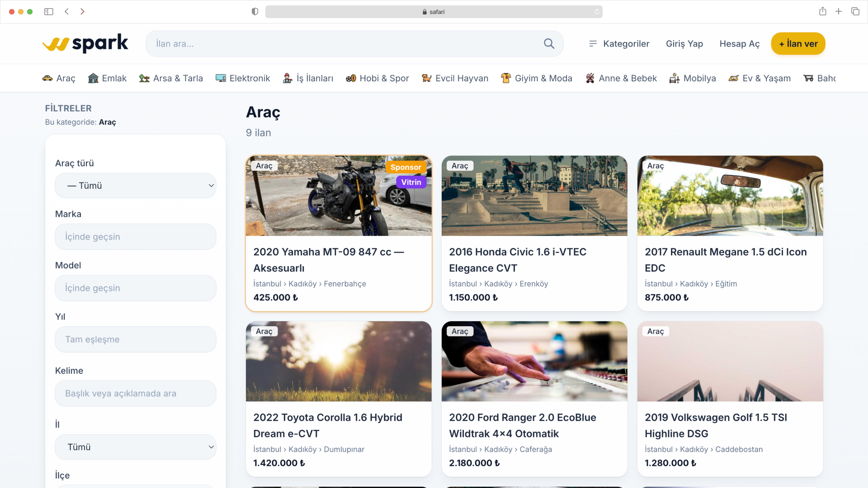Open the İş İlanları category tab

point(308,78)
